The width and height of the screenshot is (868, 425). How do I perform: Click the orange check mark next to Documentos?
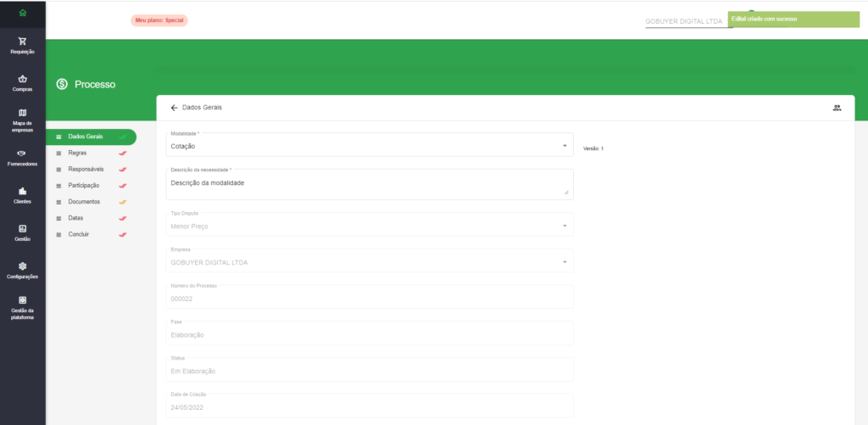pyautogui.click(x=123, y=202)
